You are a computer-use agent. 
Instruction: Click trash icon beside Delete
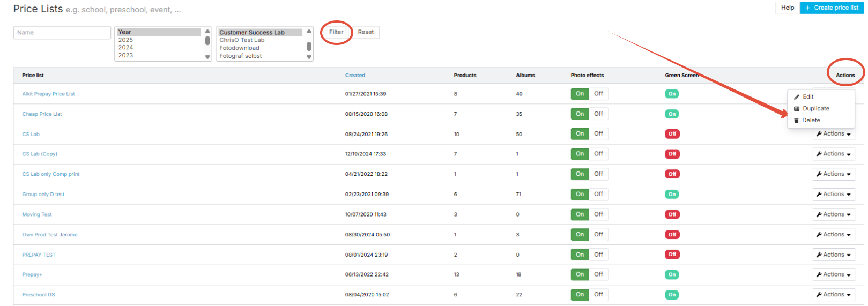pos(797,121)
